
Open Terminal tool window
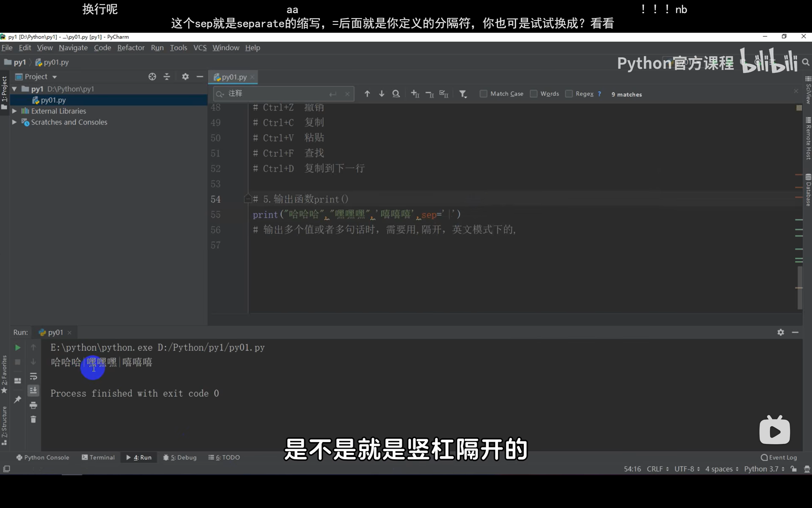tap(98, 457)
